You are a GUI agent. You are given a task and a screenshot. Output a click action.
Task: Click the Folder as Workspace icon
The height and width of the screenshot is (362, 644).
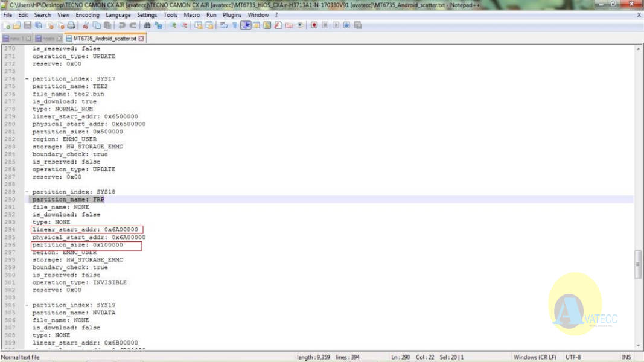[x=289, y=25]
